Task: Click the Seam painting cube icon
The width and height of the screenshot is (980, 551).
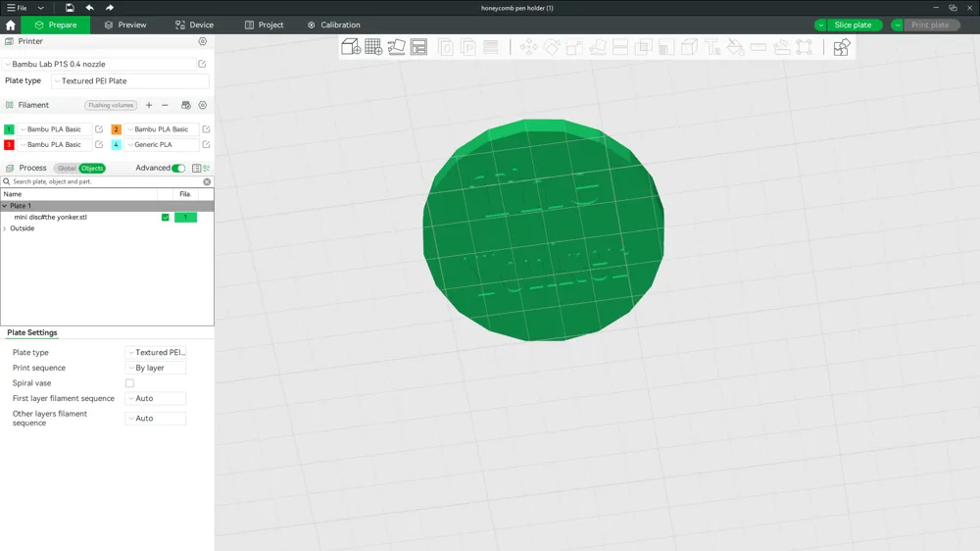Action: pos(689,47)
